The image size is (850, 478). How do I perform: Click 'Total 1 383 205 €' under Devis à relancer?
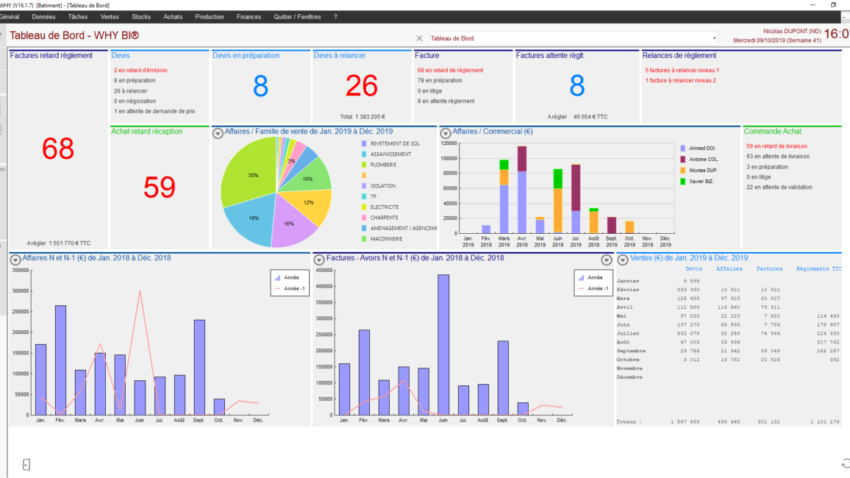362,117
